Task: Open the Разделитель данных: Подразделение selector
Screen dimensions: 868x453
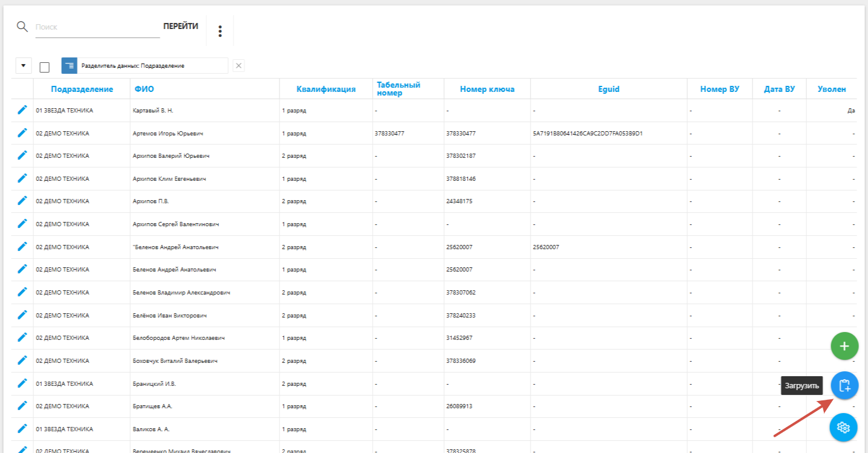Action: [151, 65]
